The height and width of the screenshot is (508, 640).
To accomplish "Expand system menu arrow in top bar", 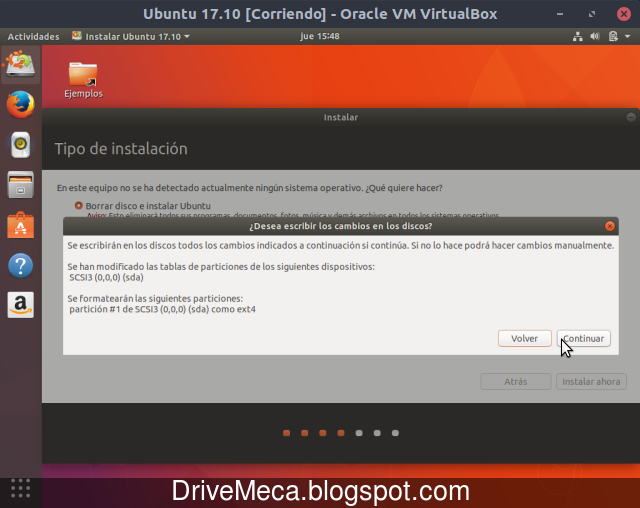I will [x=628, y=36].
